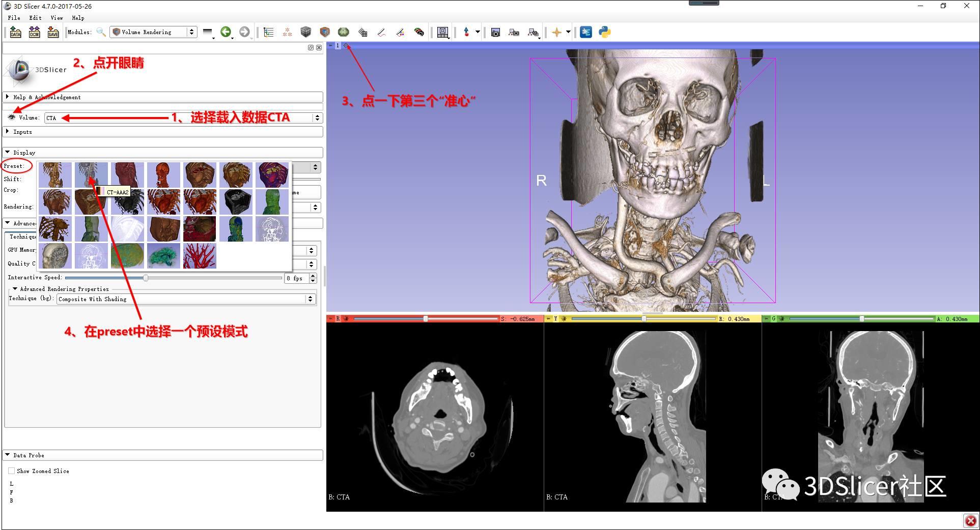Click the module search magnifier icon
Screen dimensions: 980x530
[101, 32]
